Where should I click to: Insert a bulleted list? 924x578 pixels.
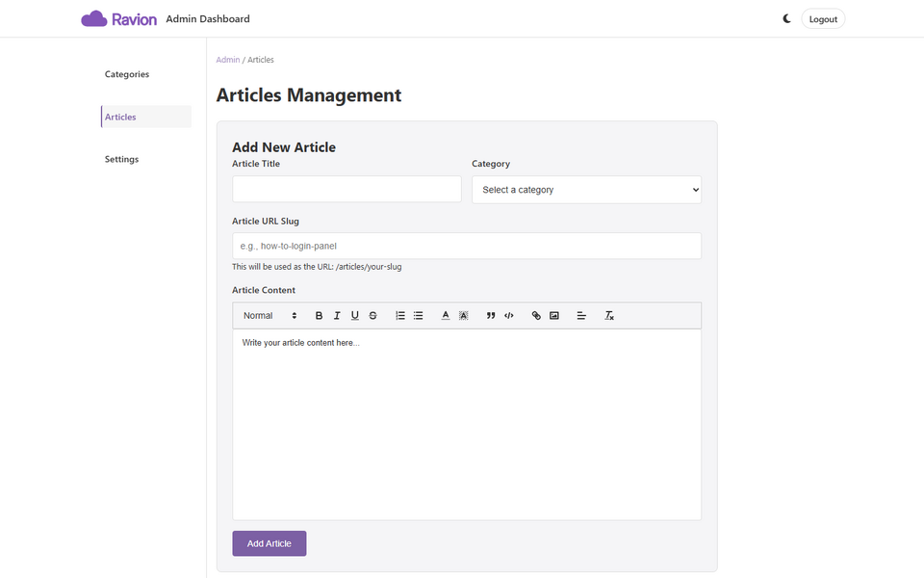(419, 316)
